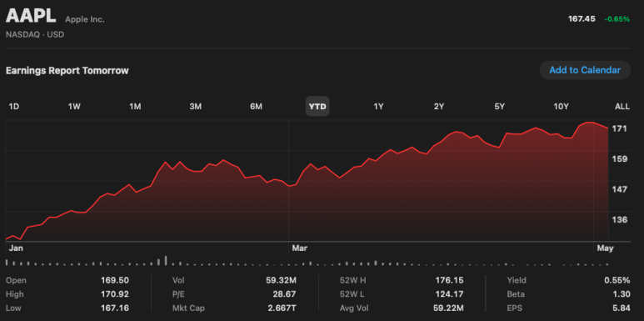Click the High label

coord(15,294)
